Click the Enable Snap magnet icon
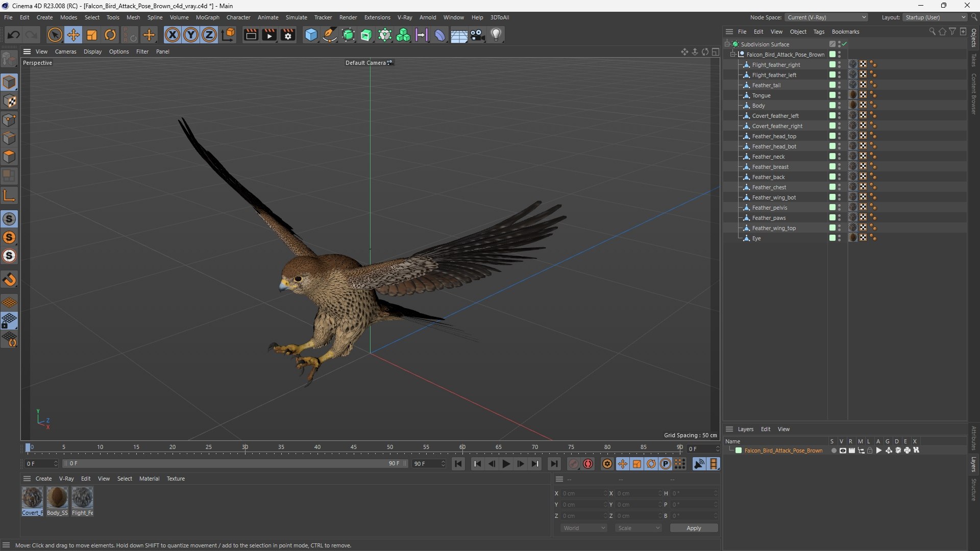The width and height of the screenshot is (980, 551). [x=10, y=280]
